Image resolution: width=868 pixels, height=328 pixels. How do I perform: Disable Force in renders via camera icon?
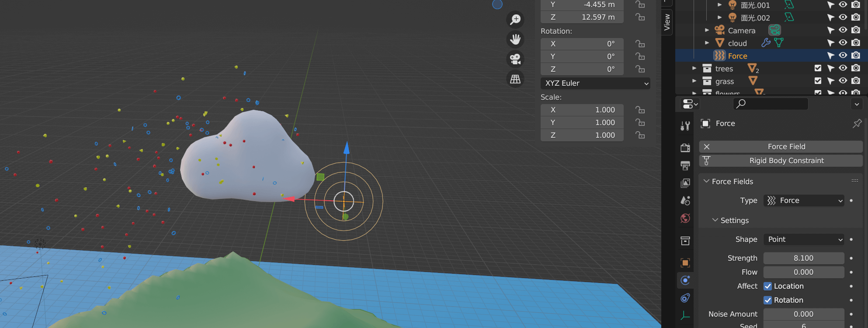point(856,56)
